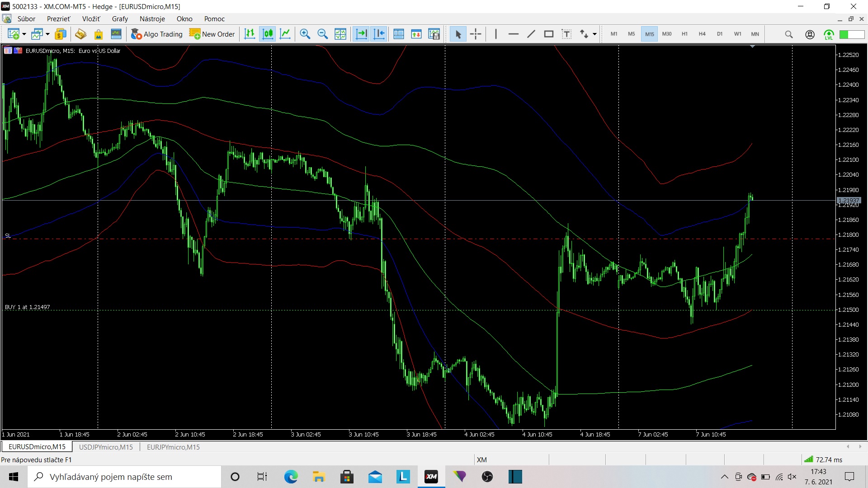Zoom in on the chart
Image resolution: width=868 pixels, height=488 pixels.
point(305,34)
